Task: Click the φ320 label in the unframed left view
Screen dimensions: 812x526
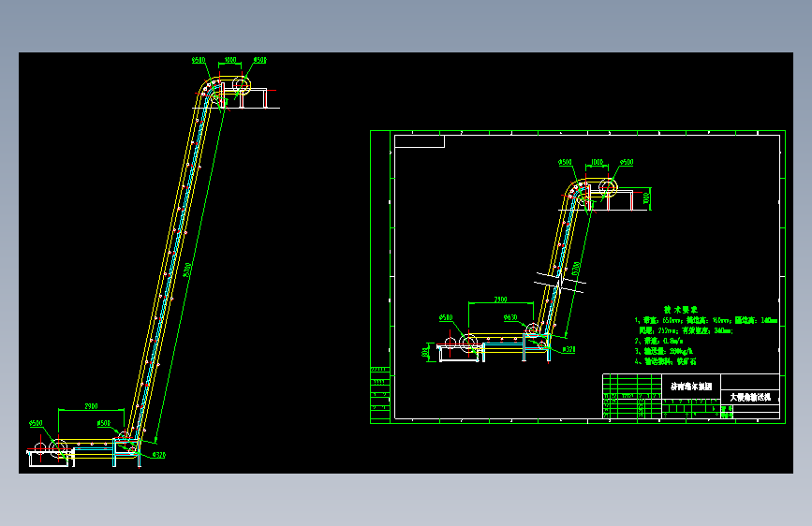Action: [159, 455]
